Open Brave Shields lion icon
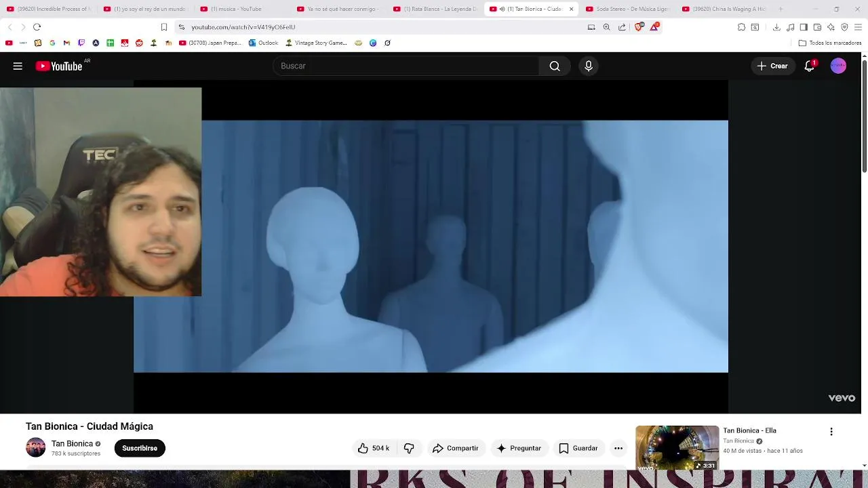Screen dimensions: 868x488 pyautogui.click(x=639, y=27)
